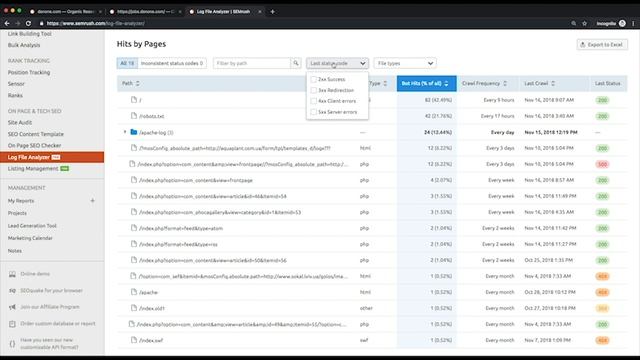Click the red 500 status badge

click(x=602, y=164)
